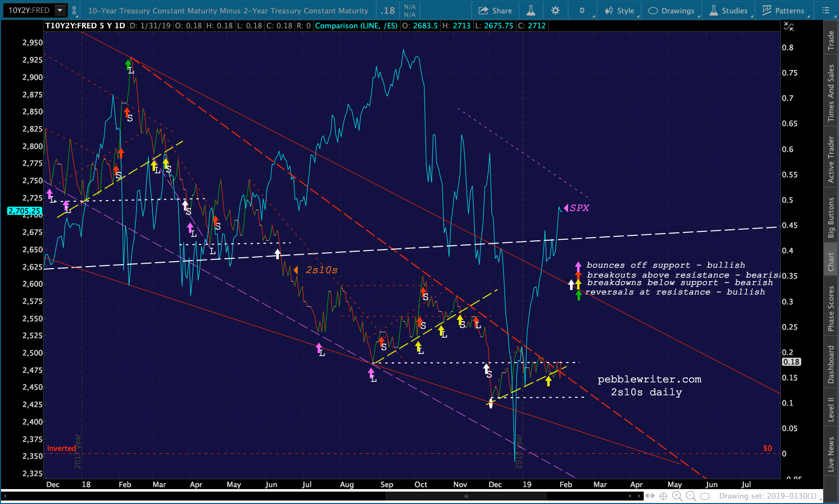Click the flask icon beside Share
The width and height of the screenshot is (839, 504).
(531, 10)
